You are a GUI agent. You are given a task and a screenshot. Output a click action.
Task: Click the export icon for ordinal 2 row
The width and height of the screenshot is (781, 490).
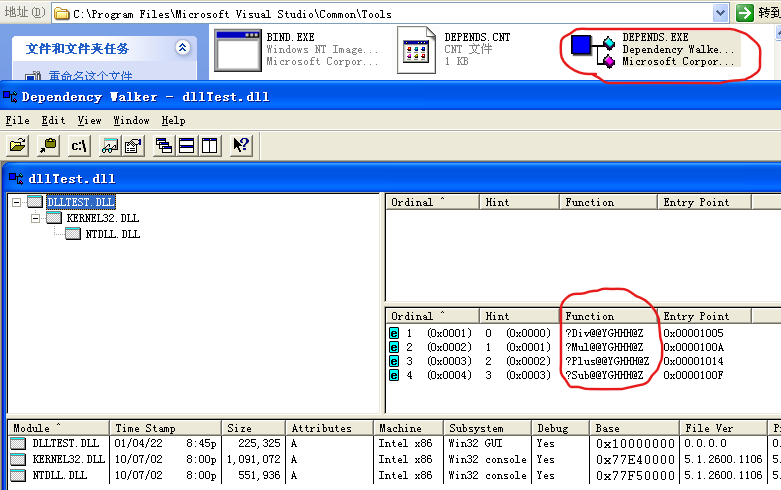pos(394,347)
